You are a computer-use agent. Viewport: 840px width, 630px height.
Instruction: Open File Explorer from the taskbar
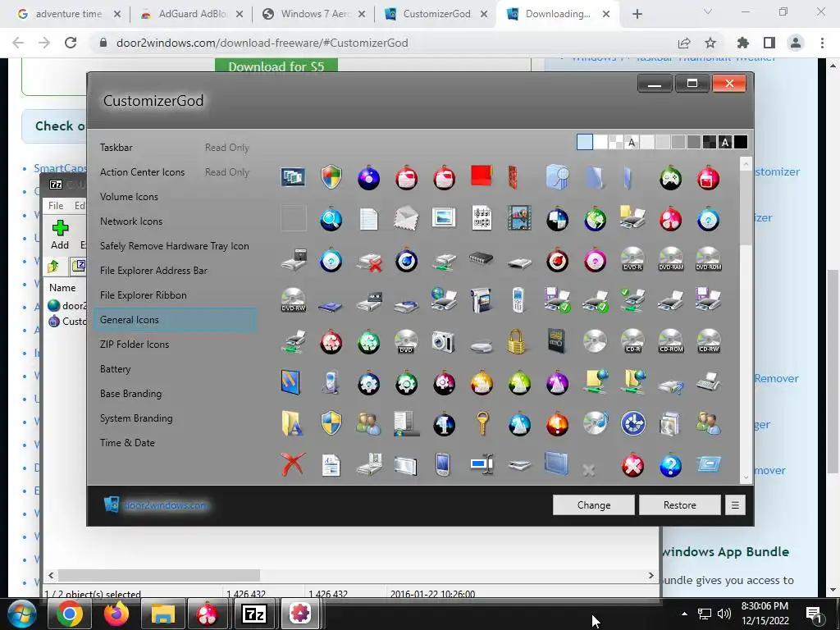162,614
